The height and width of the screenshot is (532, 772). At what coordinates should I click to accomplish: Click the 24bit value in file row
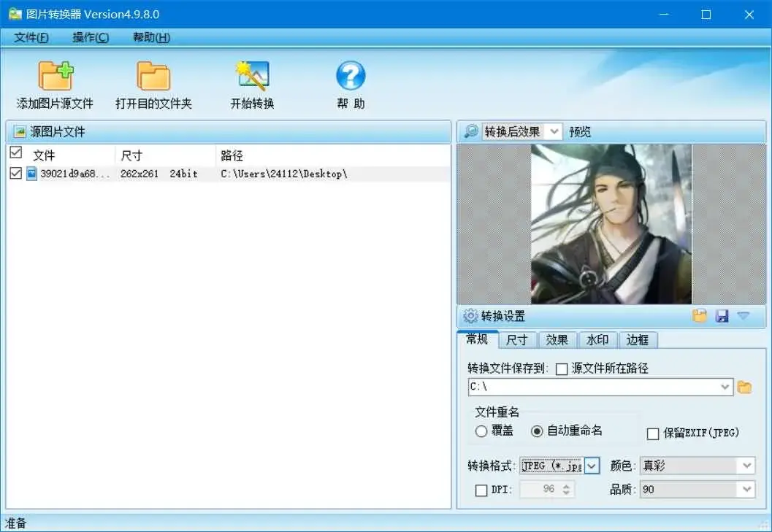(x=183, y=174)
